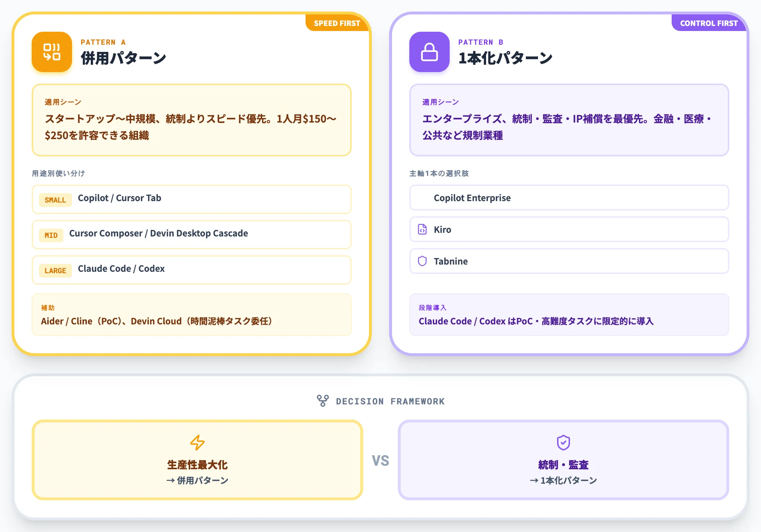The image size is (761, 532).
Task: Click the 併用パターン heading
Action: (x=124, y=58)
